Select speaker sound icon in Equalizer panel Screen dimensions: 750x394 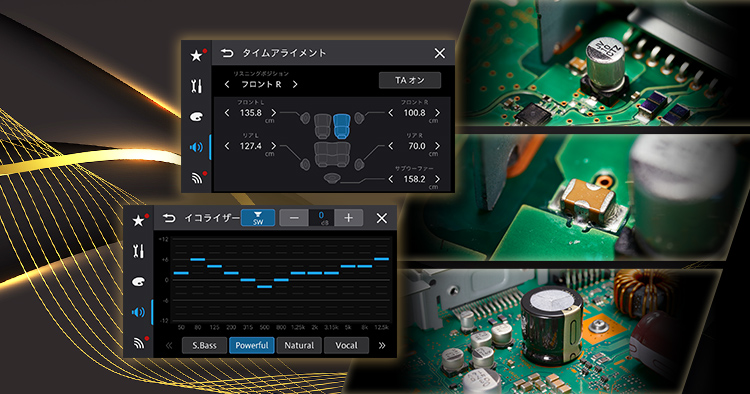tap(138, 312)
